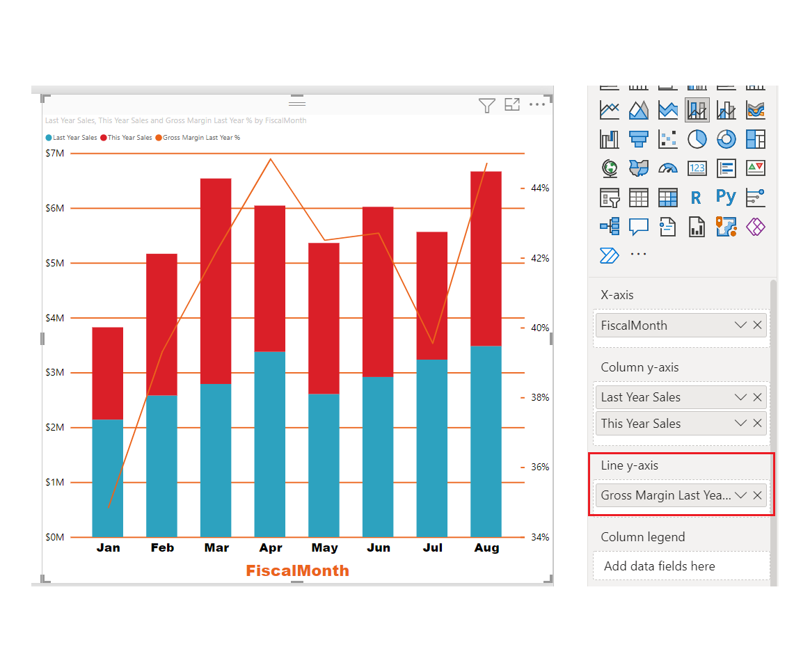
Task: Select the scatter chart visualization icon
Action: (x=668, y=139)
